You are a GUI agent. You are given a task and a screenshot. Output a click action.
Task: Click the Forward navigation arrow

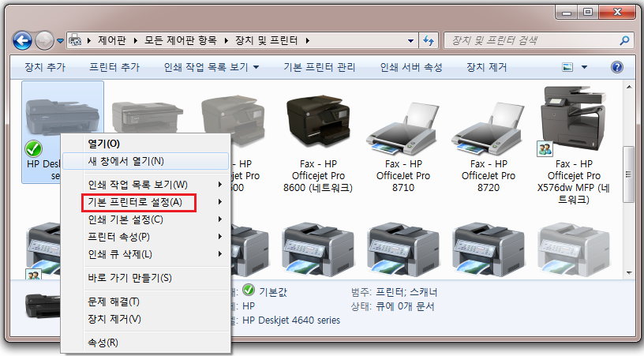(44, 40)
